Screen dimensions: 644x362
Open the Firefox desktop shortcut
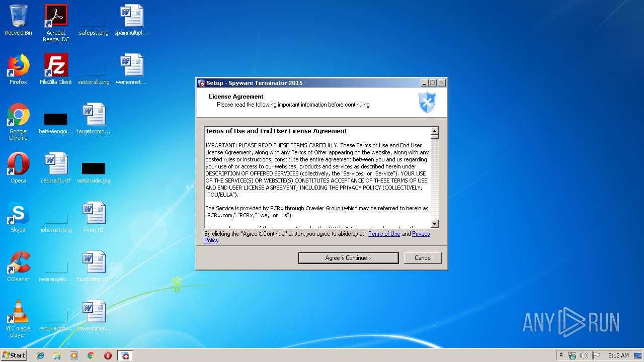point(18,69)
